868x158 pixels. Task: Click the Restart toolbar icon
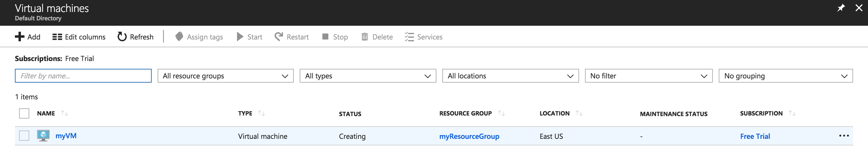[x=279, y=37]
